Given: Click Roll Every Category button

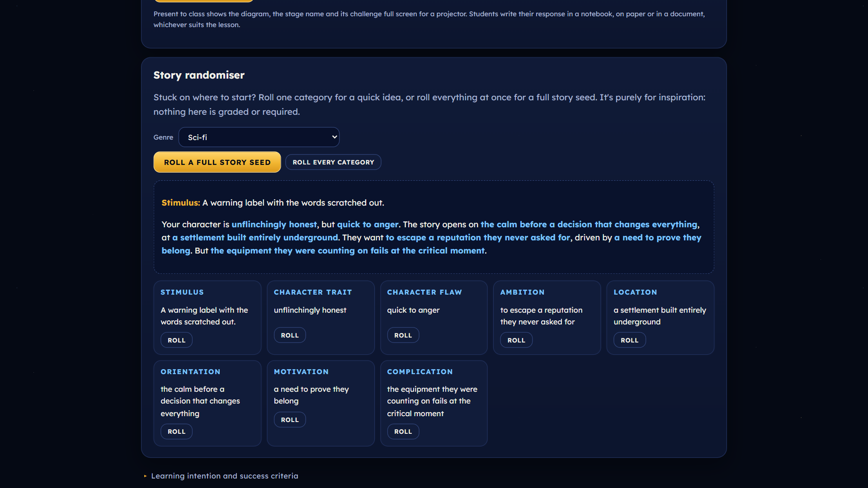Looking at the screenshot, I should (333, 162).
